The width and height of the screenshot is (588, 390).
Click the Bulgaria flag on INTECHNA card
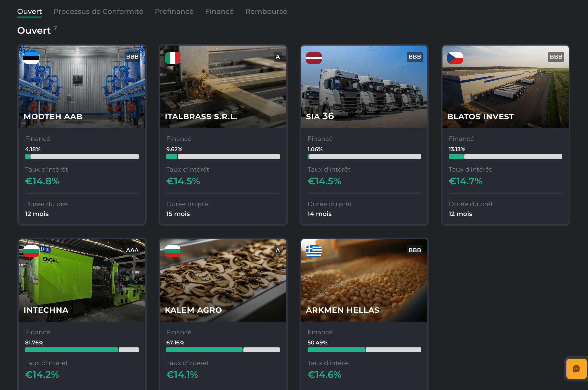(31, 251)
